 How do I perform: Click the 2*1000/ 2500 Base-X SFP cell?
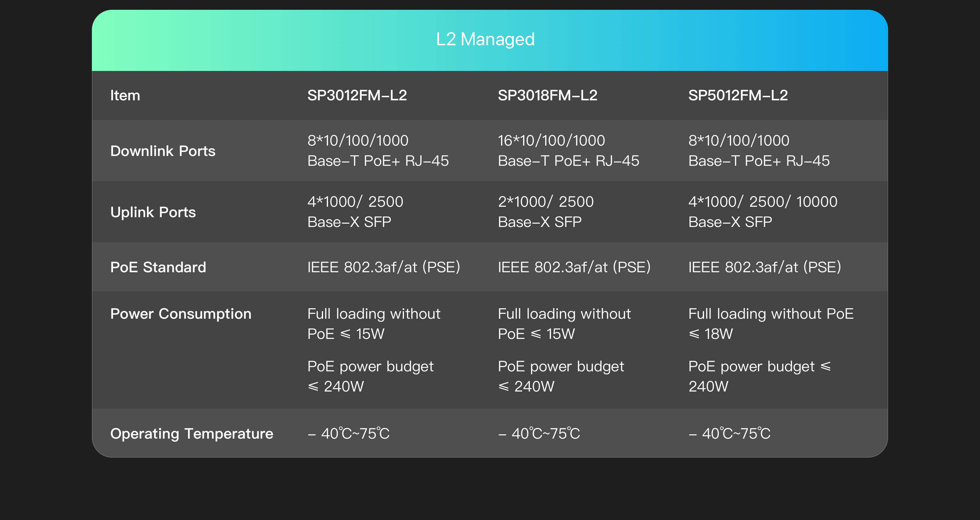[545, 212]
